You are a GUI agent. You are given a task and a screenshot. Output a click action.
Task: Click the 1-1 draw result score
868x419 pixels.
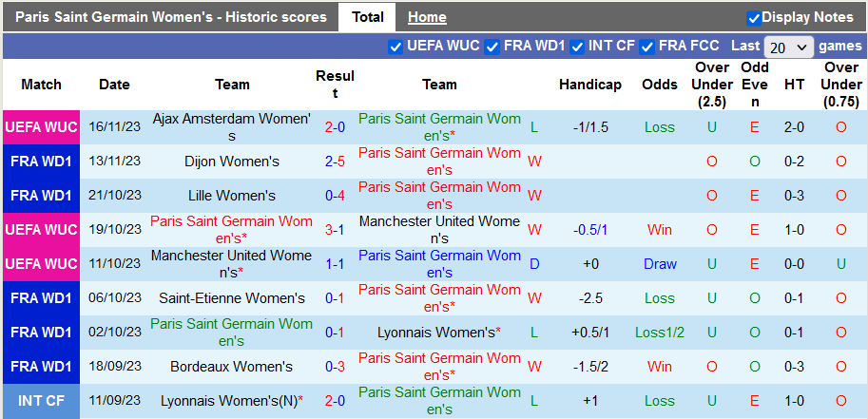pyautogui.click(x=335, y=264)
